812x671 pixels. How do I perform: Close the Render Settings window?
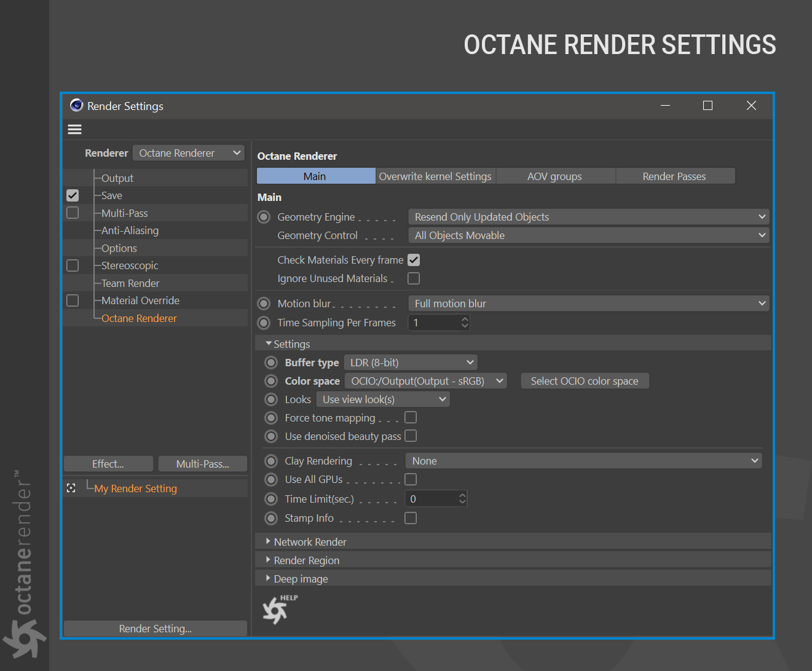coord(751,106)
